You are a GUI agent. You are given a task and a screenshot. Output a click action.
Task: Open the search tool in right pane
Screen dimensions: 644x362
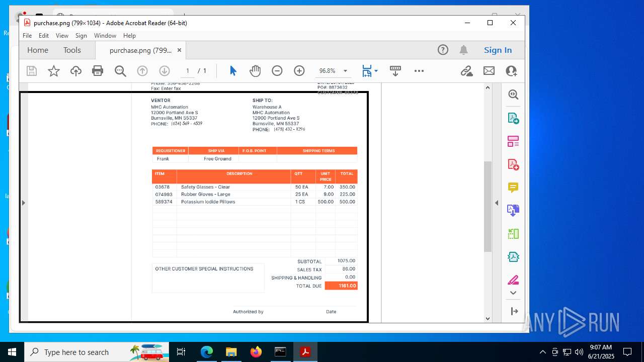point(513,95)
